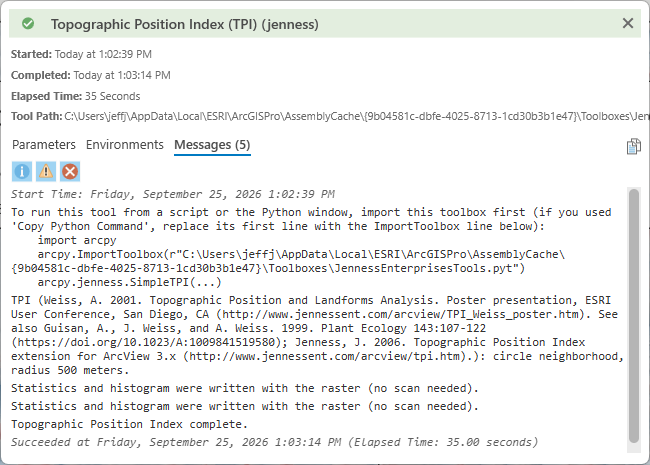This screenshot has width=650, height=465.
Task: Click the arcpy.ImportToolbox code line
Action: [288, 261]
